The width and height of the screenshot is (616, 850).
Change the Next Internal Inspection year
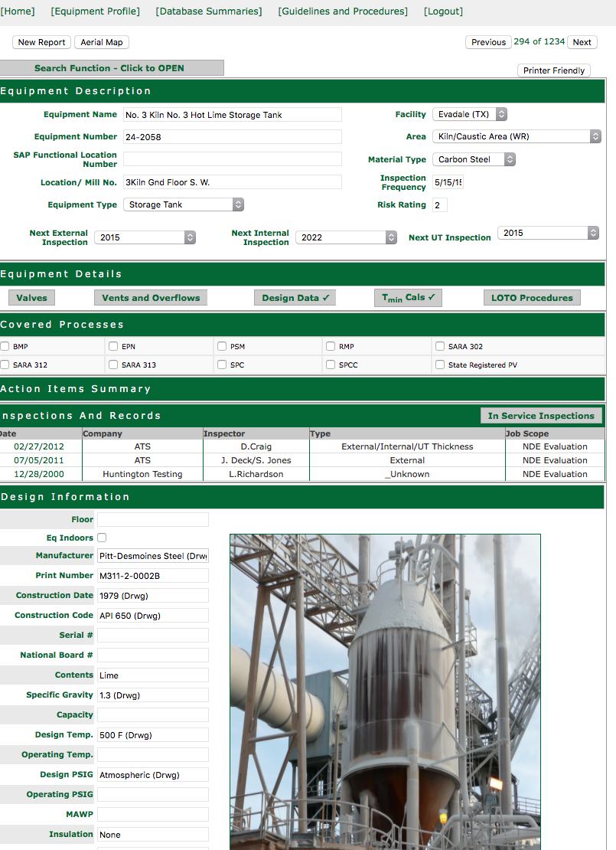[x=346, y=237]
